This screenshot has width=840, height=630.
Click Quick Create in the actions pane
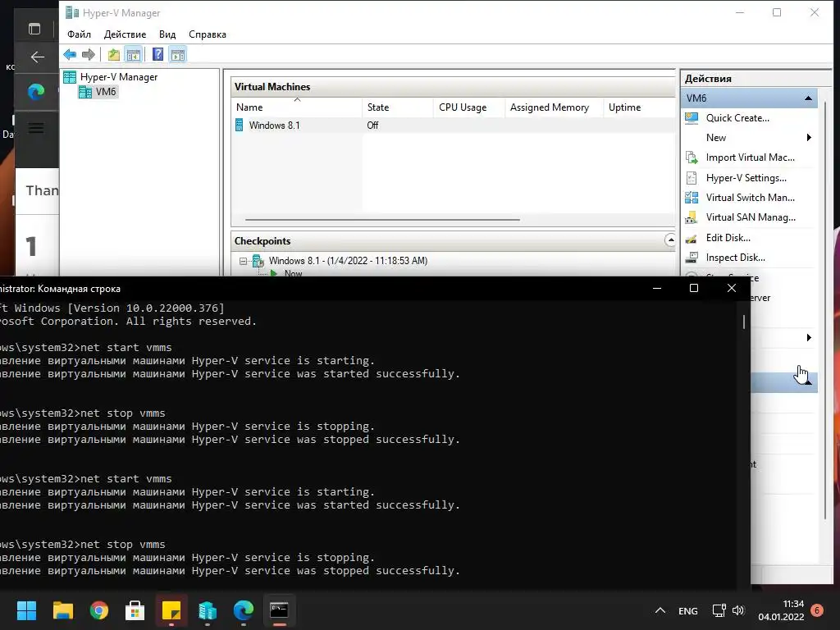pyautogui.click(x=737, y=118)
